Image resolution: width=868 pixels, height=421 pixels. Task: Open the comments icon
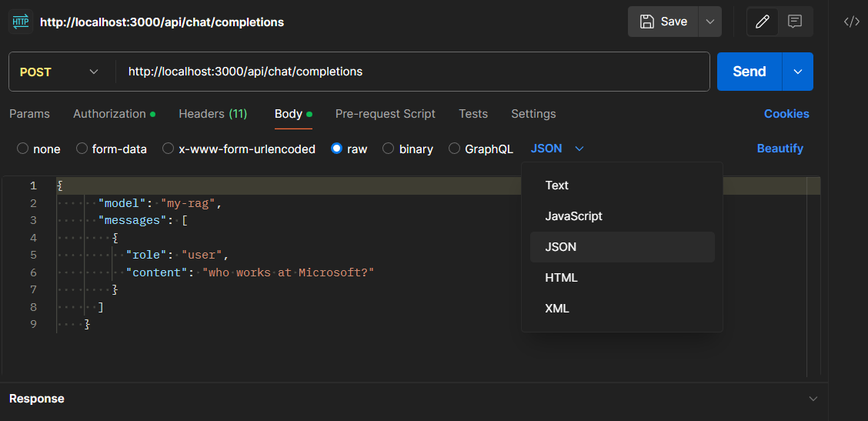pos(795,22)
